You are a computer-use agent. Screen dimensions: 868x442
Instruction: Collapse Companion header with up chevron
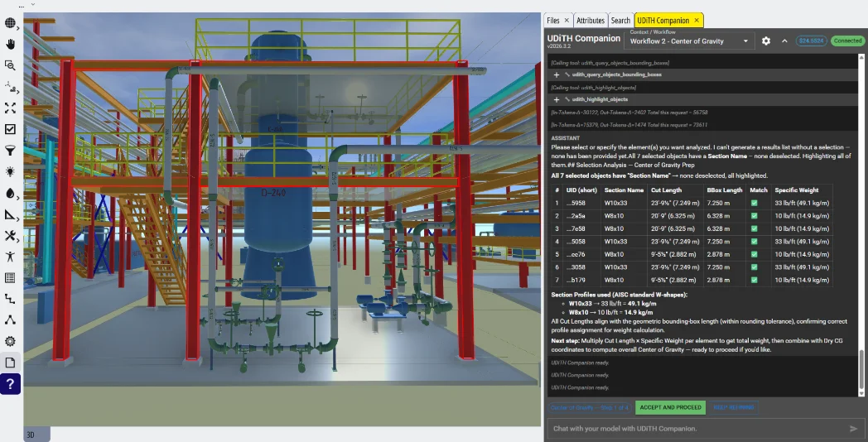click(784, 41)
